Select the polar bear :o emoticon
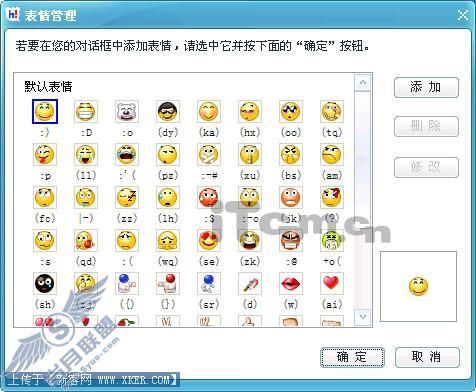Image resolution: width=476 pixels, height=392 pixels. 127,111
